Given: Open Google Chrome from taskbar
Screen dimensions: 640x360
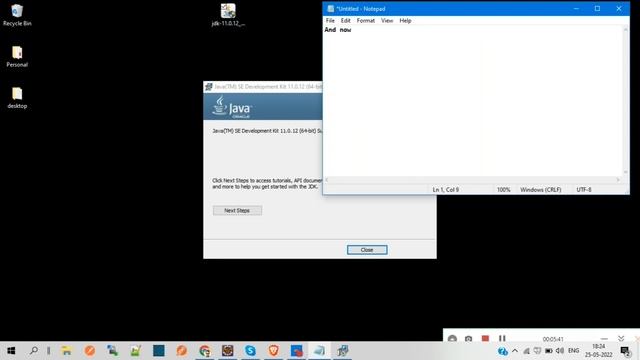Looking at the screenshot, I should (205, 351).
